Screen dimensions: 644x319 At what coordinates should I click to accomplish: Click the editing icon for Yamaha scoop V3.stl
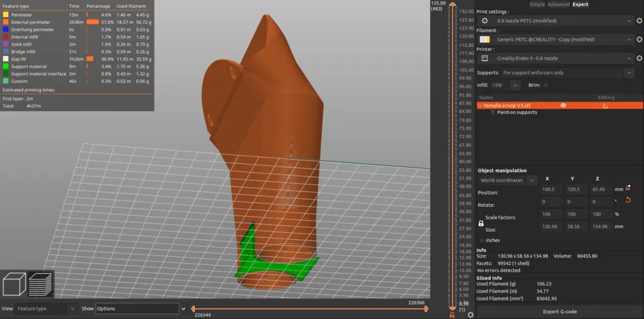coord(606,105)
